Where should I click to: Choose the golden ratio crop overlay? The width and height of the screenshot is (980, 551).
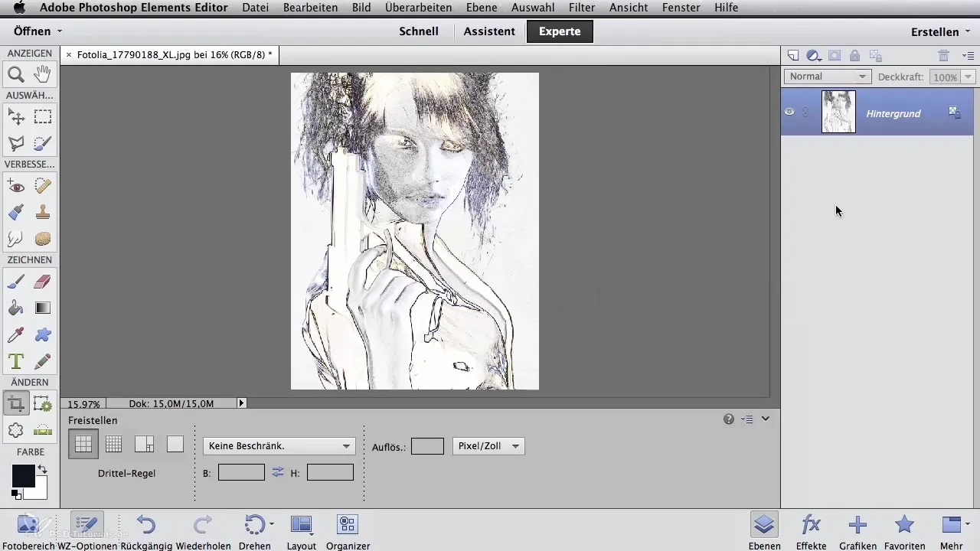pyautogui.click(x=145, y=444)
